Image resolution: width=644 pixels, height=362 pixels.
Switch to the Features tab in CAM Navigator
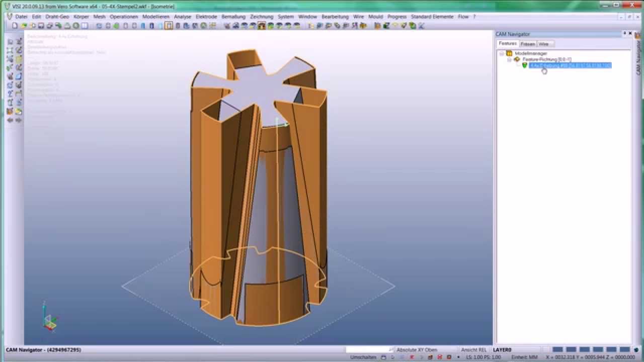[508, 44]
